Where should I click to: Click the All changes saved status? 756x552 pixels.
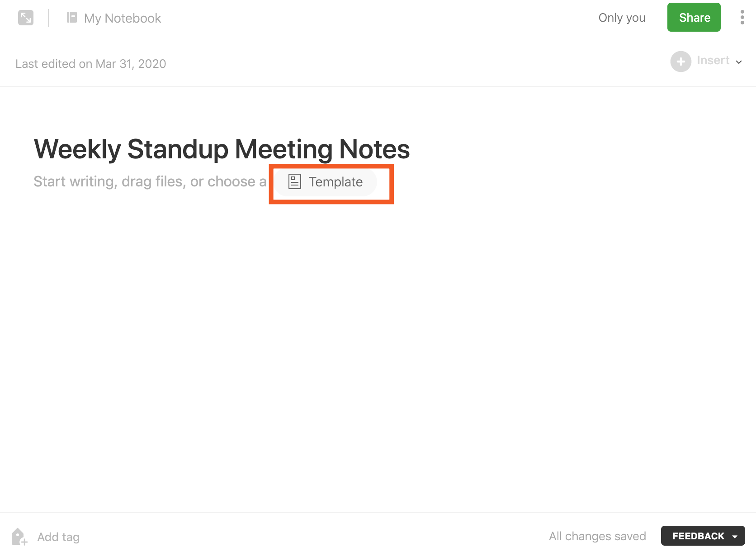click(597, 536)
